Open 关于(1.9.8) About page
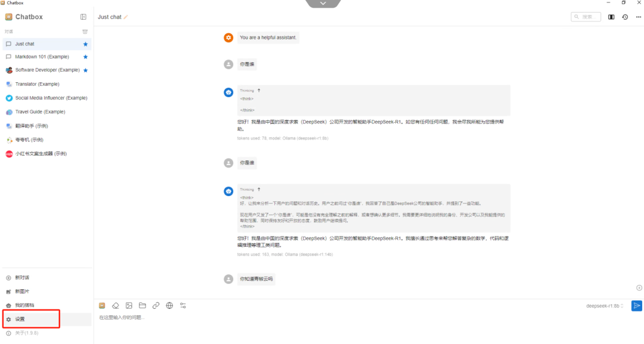 pyautogui.click(x=47, y=333)
